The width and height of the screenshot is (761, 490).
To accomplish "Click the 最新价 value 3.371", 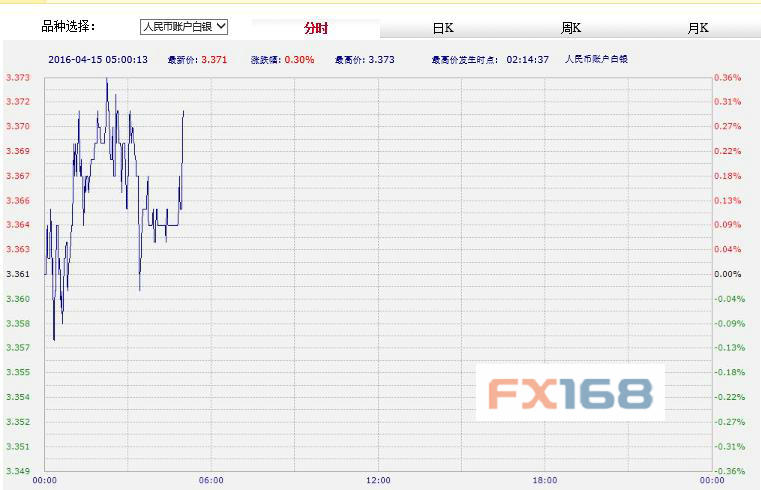I will (x=214, y=60).
